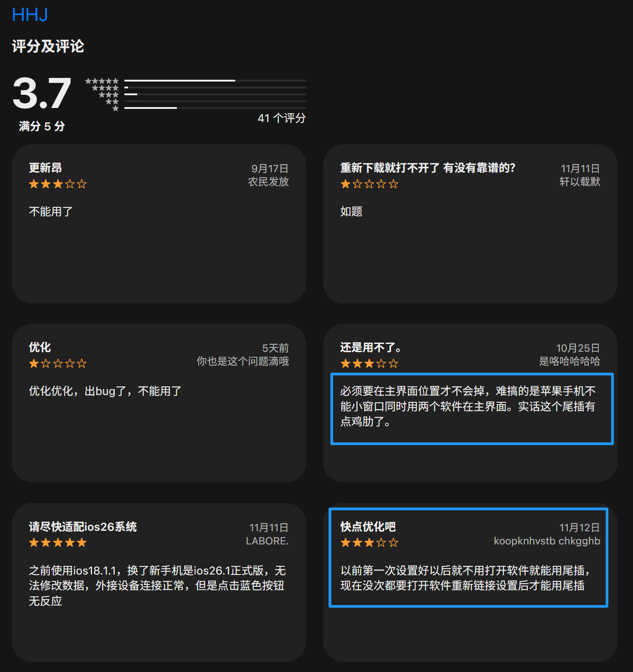Click the star cluster beside the 3.7 score

(101, 93)
